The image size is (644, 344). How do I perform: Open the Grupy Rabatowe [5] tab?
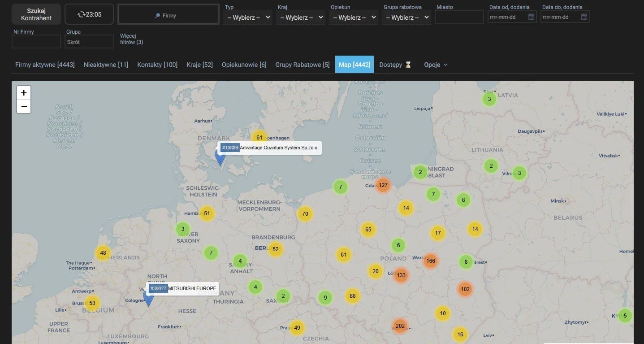click(303, 65)
